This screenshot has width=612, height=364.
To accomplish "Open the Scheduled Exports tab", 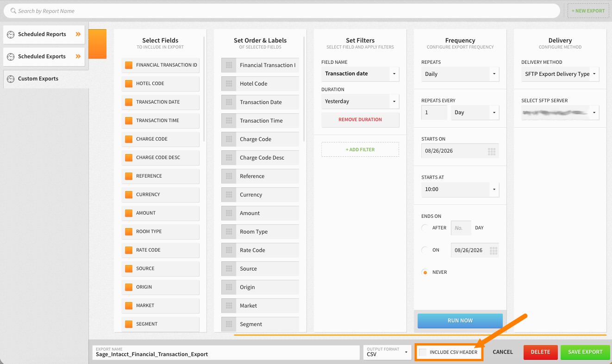I will click(44, 56).
